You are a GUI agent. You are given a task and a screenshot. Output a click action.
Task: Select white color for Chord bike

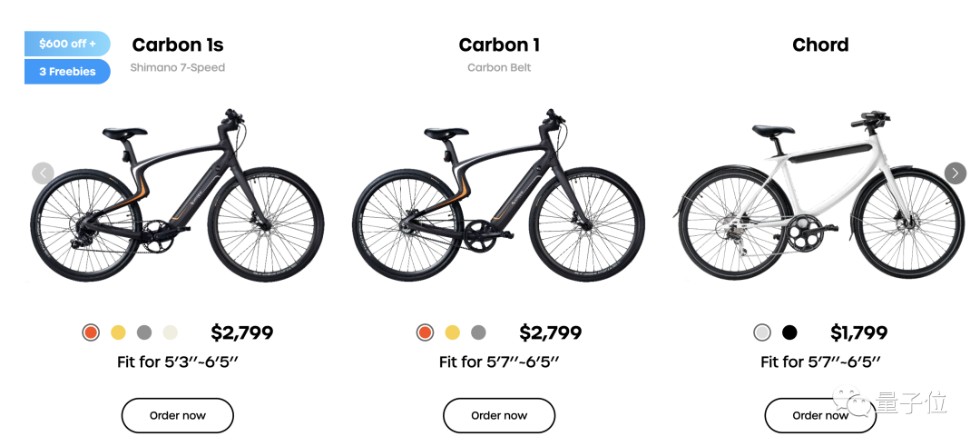762,332
